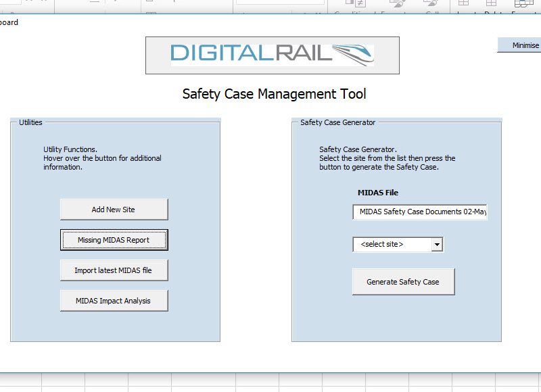This screenshot has width=541, height=392.
Task: Open the select site dropdown arrow
Action: pyautogui.click(x=437, y=245)
